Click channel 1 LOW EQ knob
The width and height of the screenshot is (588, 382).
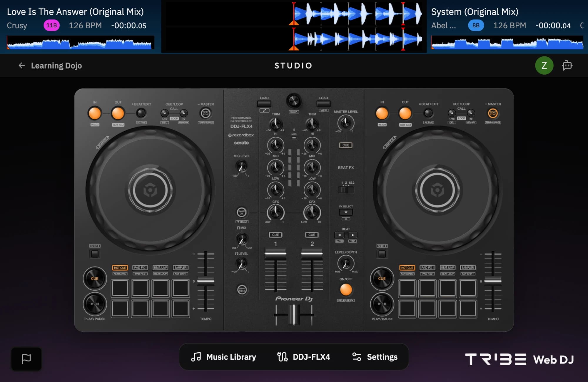click(275, 190)
